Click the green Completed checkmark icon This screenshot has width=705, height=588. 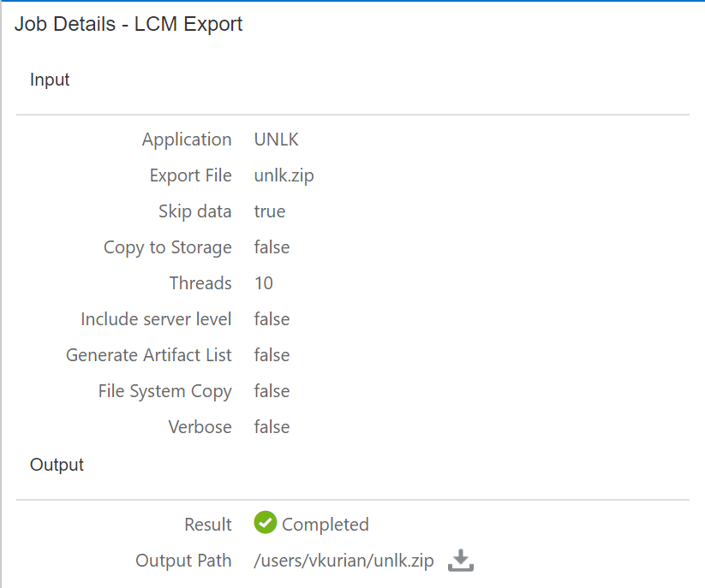pos(266,523)
